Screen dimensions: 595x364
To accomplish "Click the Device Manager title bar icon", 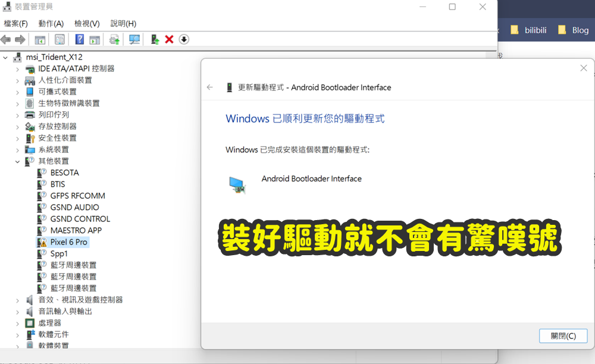I will click(x=7, y=7).
